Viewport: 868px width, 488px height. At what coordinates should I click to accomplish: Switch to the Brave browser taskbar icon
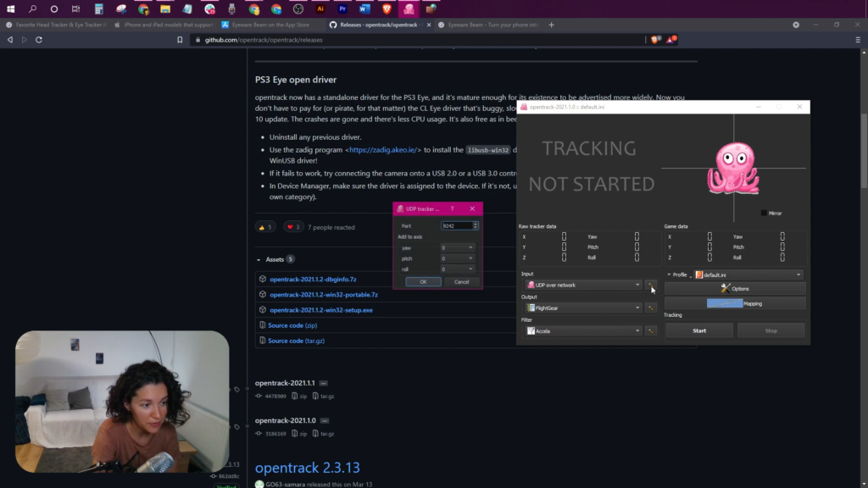click(387, 8)
